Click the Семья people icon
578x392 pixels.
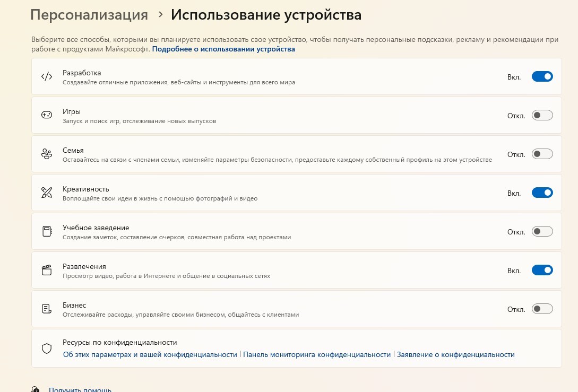[47, 154]
